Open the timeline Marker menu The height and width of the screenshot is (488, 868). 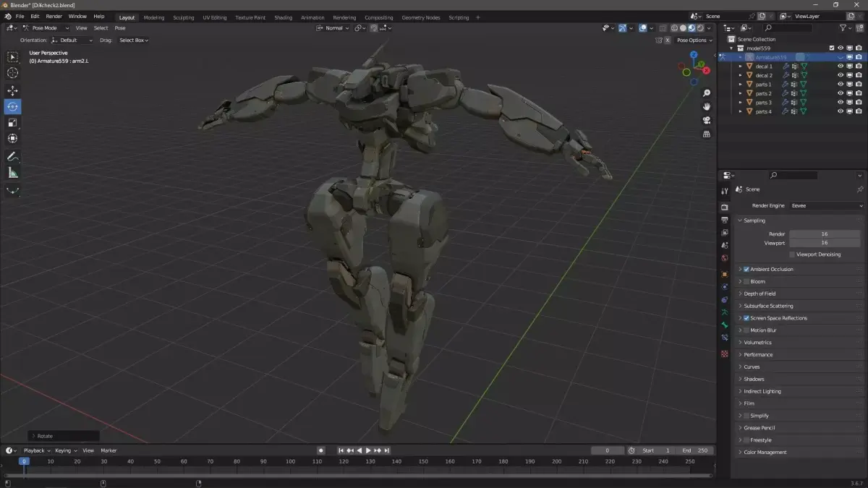pyautogui.click(x=109, y=450)
